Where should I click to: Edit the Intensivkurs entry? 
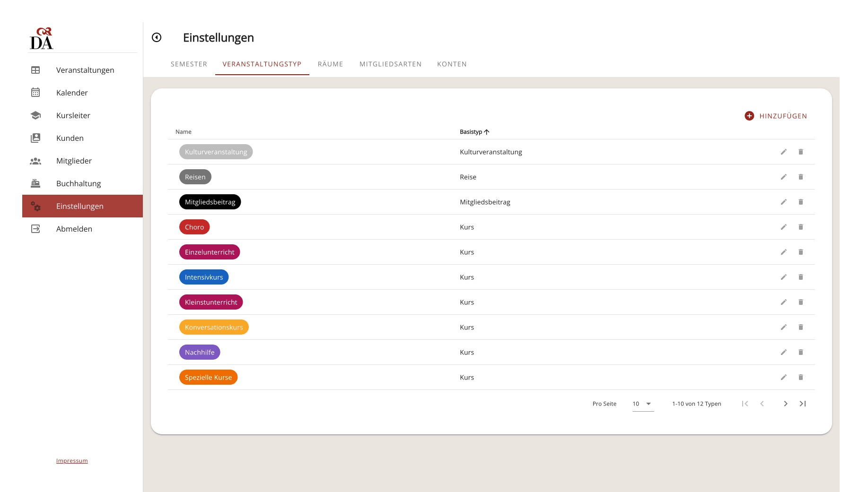(783, 277)
